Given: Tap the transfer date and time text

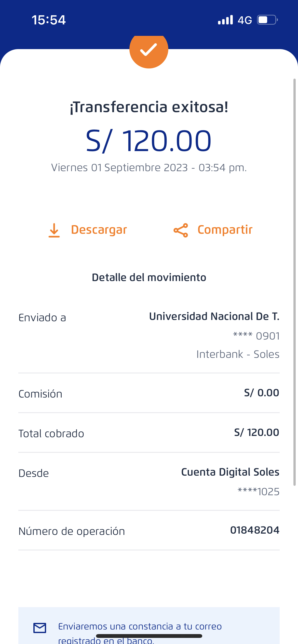Looking at the screenshot, I should coord(149,168).
